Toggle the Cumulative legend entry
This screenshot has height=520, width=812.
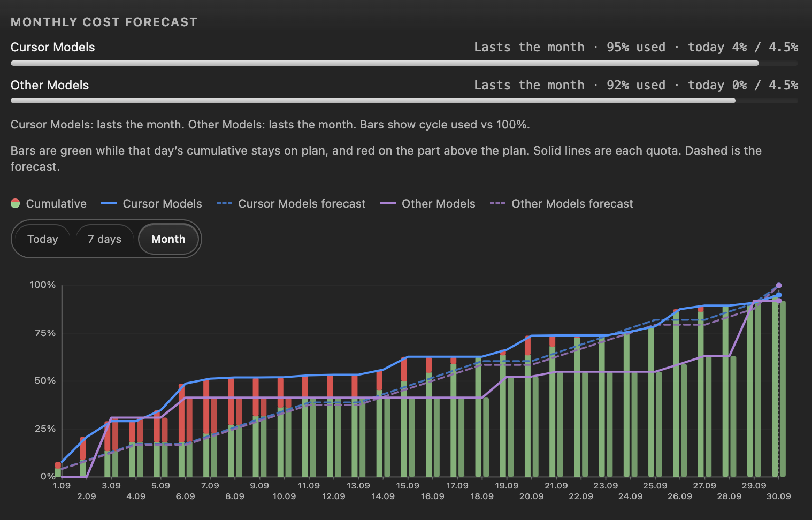click(49, 204)
